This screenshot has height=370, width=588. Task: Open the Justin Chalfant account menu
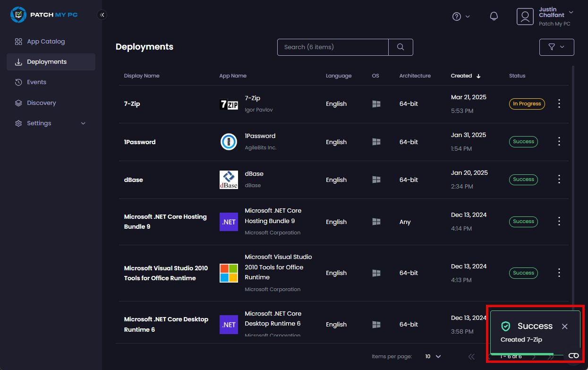pos(545,17)
